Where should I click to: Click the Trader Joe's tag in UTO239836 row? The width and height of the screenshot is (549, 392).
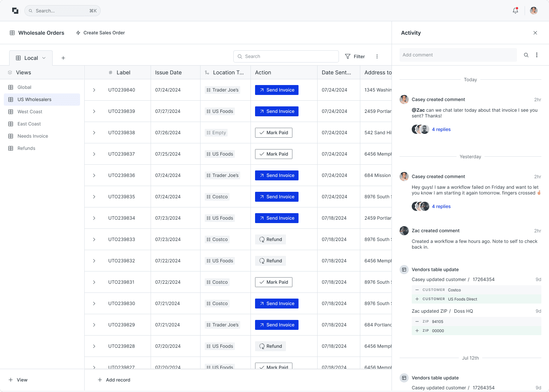coord(222,175)
